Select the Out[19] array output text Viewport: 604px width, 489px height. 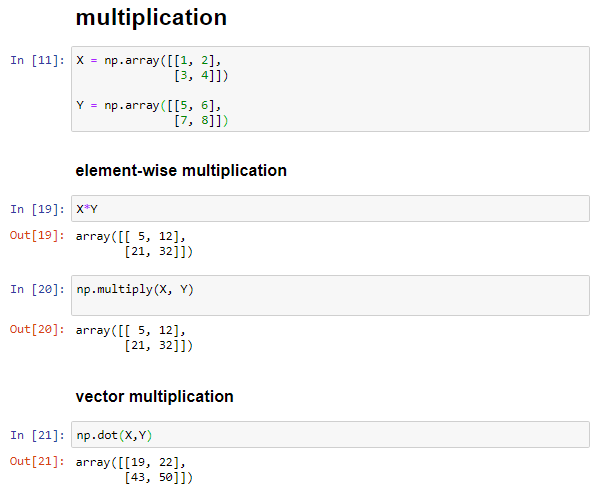point(134,244)
